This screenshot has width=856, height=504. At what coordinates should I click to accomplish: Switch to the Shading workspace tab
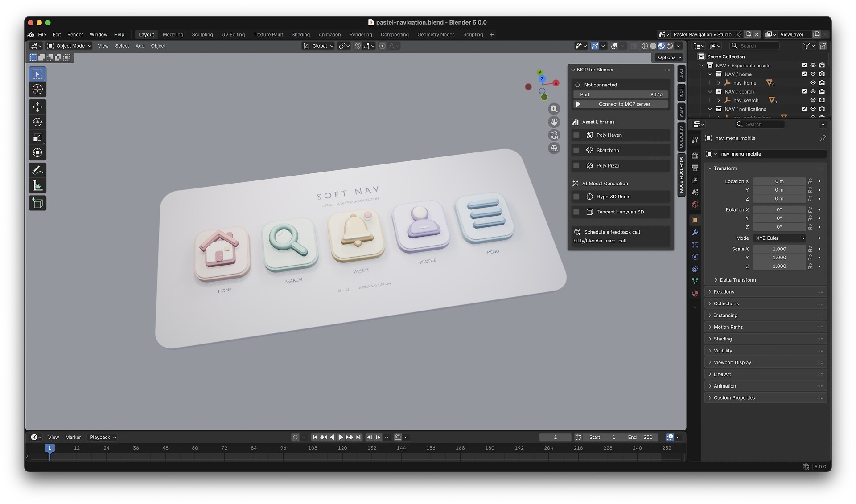tap(300, 34)
